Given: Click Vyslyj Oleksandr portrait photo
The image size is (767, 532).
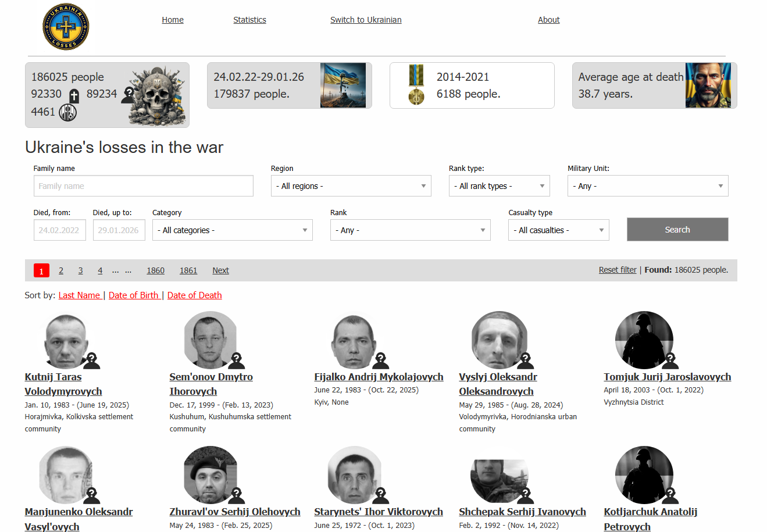Looking at the screenshot, I should [500, 340].
